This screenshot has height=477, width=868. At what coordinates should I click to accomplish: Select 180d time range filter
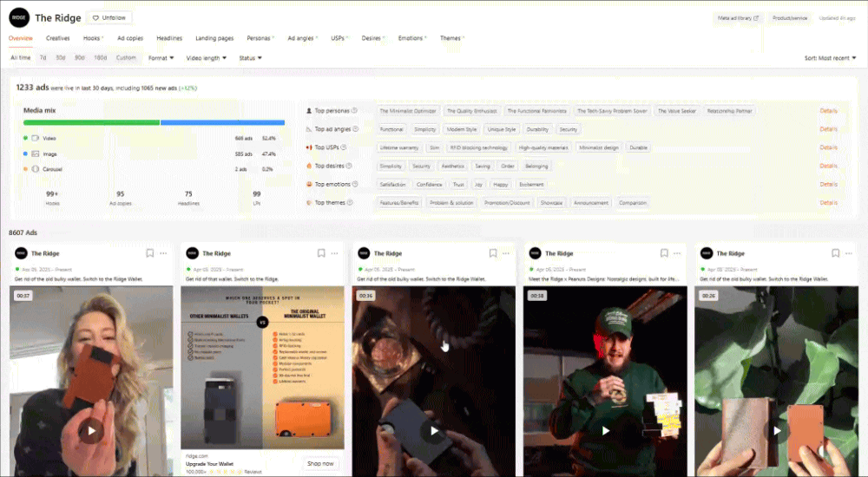point(100,57)
